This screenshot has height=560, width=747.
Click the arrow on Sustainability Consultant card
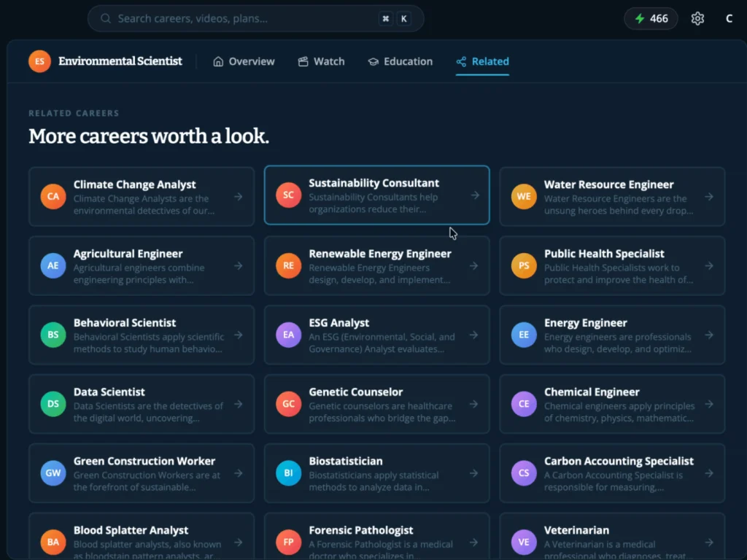pyautogui.click(x=475, y=195)
